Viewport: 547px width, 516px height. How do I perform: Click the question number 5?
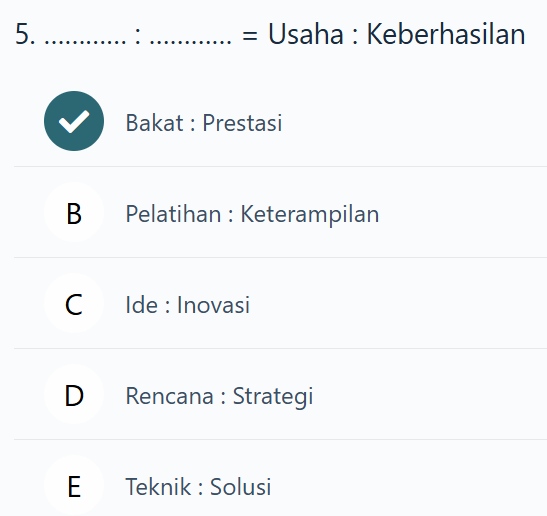[x=25, y=34]
